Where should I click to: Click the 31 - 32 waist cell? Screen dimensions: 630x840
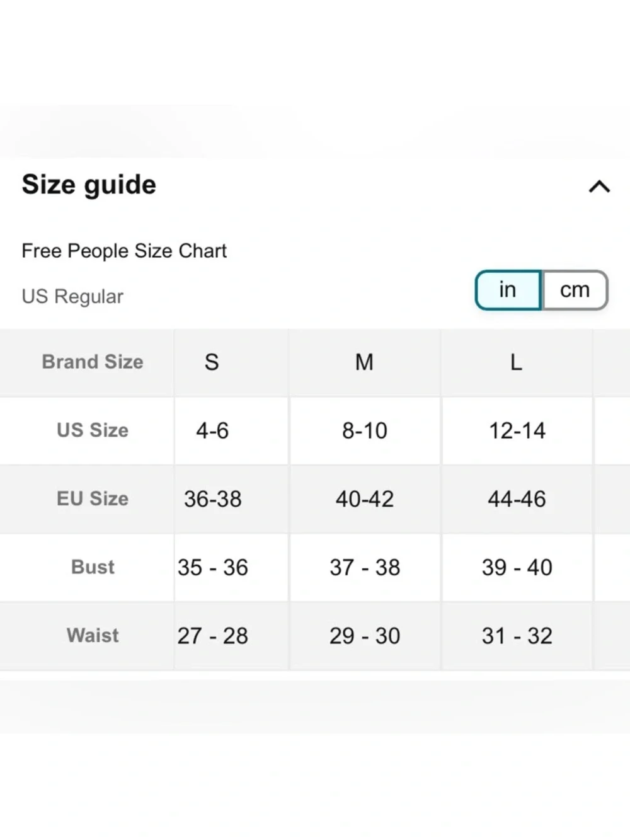pyautogui.click(x=517, y=636)
